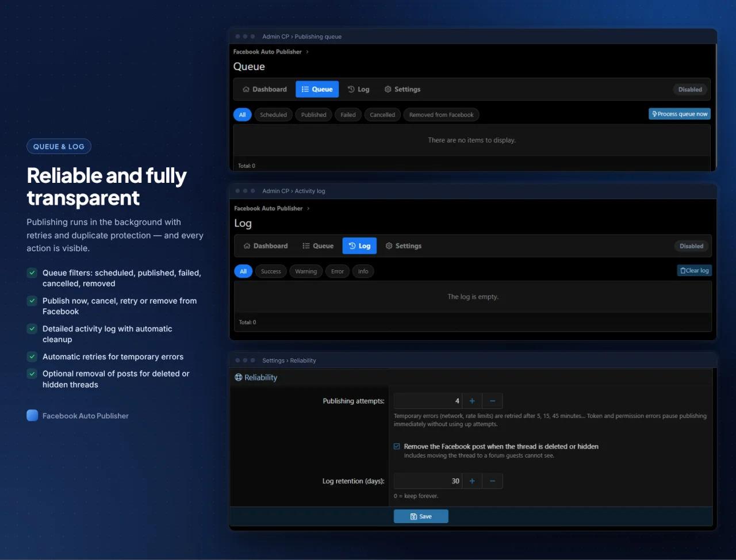Click Log retention days input field
Viewport: 736px width, 560px height.
click(x=428, y=481)
